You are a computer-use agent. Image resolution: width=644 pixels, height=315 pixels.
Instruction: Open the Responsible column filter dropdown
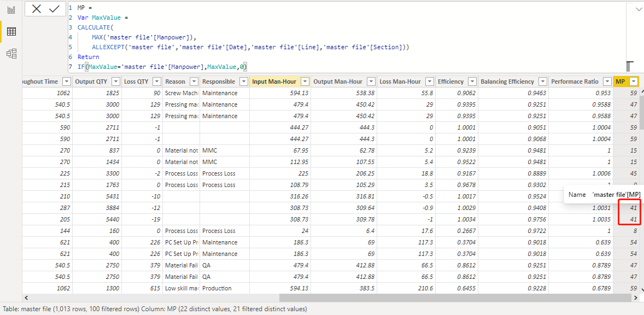(x=244, y=81)
